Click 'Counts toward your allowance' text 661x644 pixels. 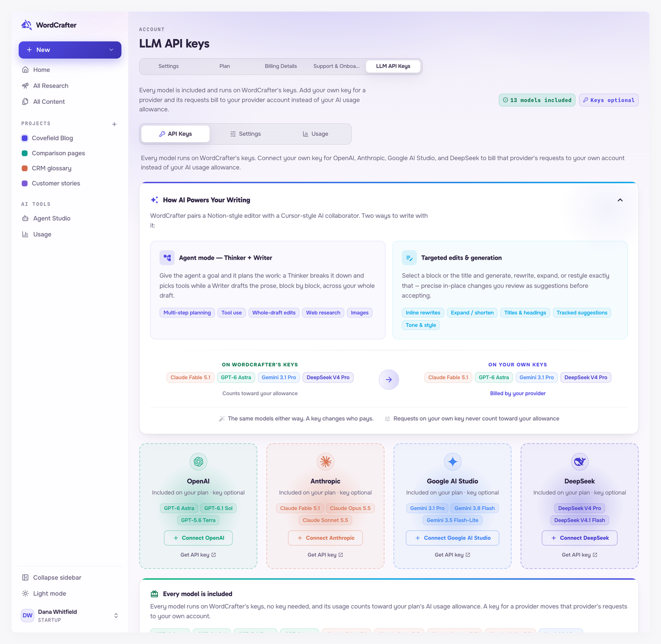coord(260,394)
